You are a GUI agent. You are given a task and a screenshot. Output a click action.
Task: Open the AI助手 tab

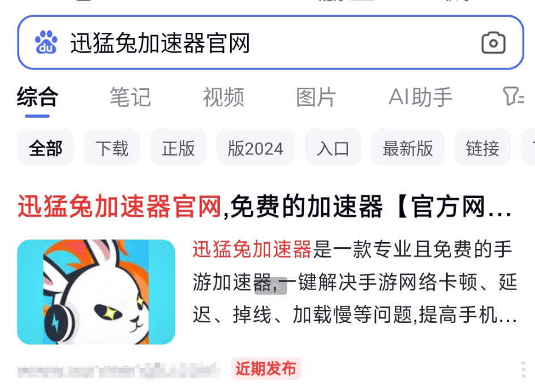(x=420, y=97)
